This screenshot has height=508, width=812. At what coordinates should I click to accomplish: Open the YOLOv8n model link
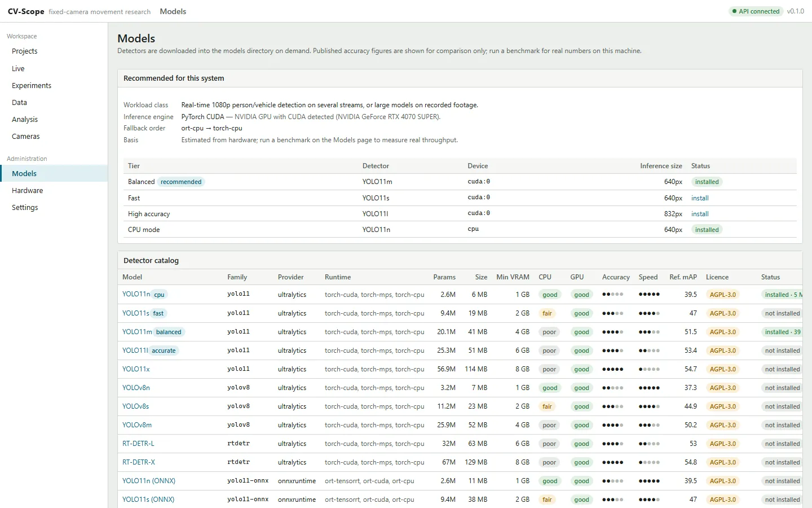[136, 388]
